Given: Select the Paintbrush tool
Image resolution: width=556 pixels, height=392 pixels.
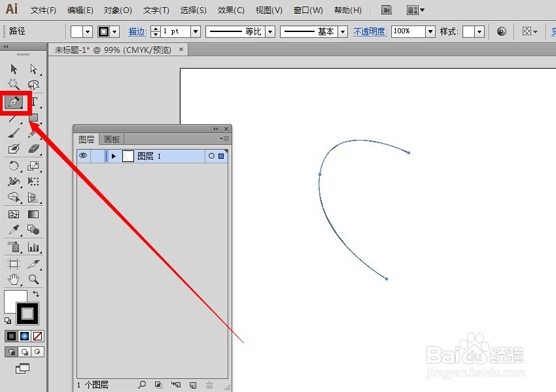Looking at the screenshot, I should point(14,133).
